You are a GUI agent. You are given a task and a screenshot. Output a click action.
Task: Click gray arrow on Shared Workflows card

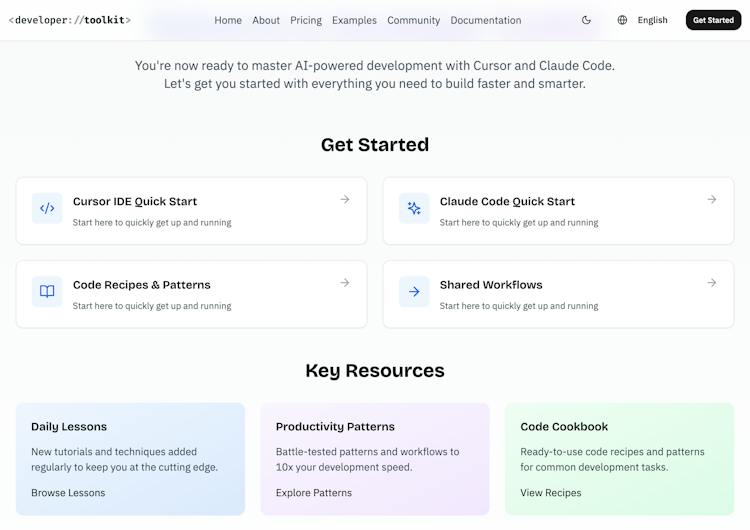point(712,283)
